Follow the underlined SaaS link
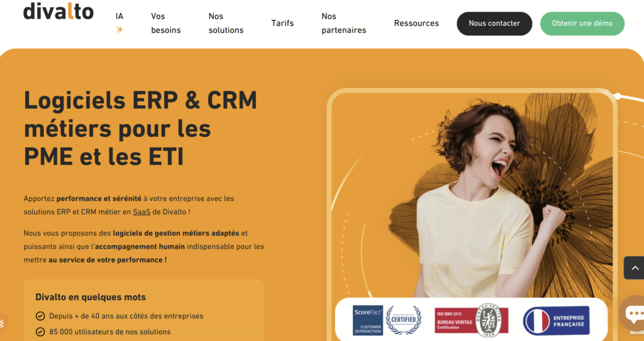The height and width of the screenshot is (341, 644). click(x=142, y=212)
